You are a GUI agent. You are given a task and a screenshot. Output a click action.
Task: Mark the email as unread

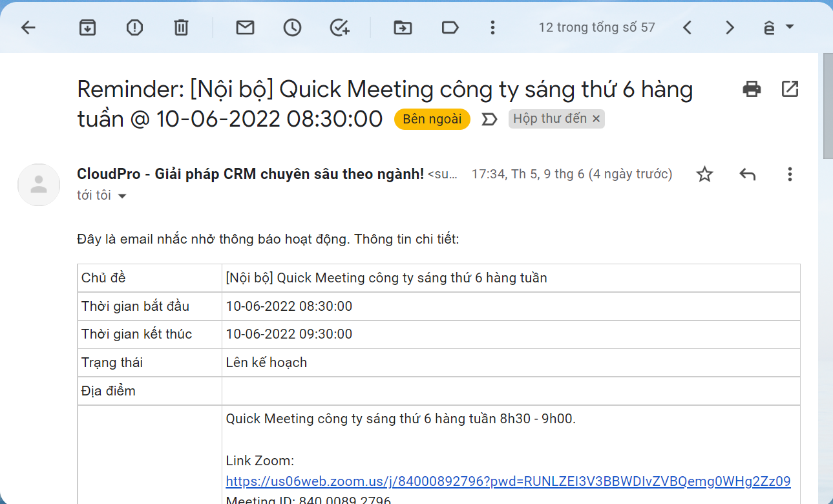245,27
